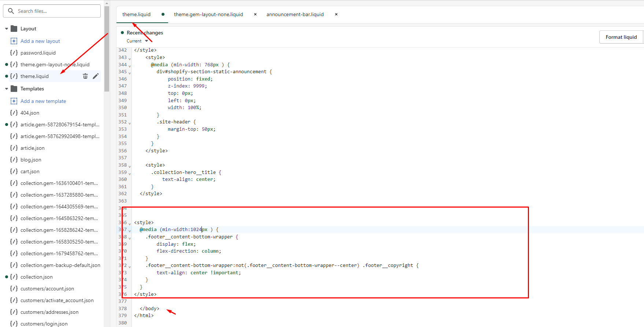The image size is (644, 327).
Task: Click the Templates folder icon
Action: point(14,89)
